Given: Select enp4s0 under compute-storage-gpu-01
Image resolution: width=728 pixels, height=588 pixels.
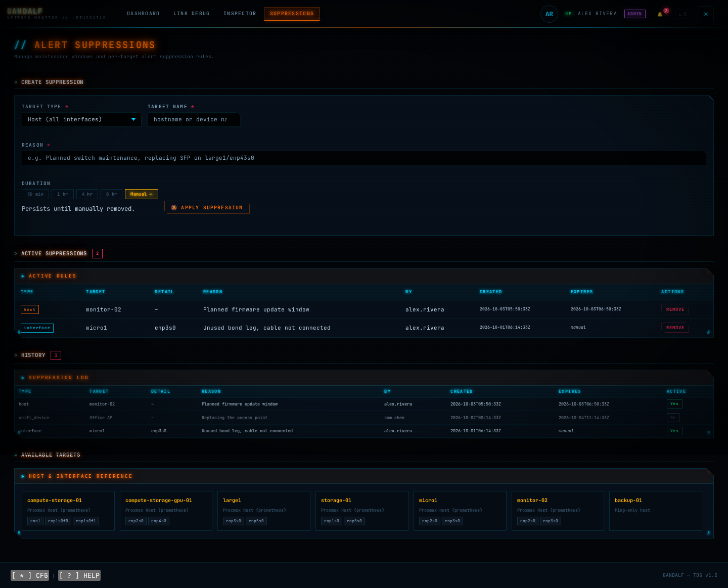Looking at the screenshot, I should click(159, 521).
